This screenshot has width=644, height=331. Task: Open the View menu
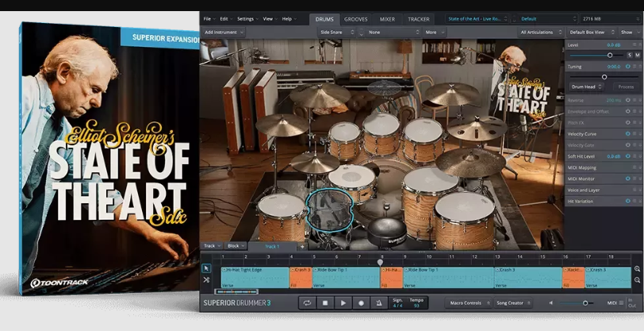(270, 19)
